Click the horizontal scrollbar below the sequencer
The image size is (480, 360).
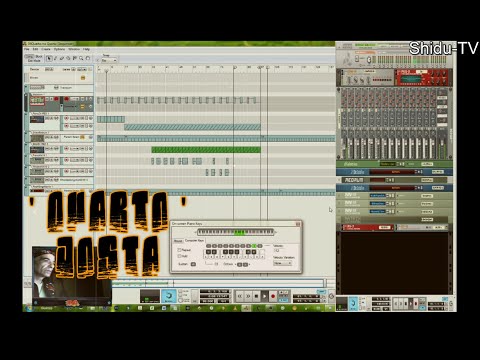218,283
